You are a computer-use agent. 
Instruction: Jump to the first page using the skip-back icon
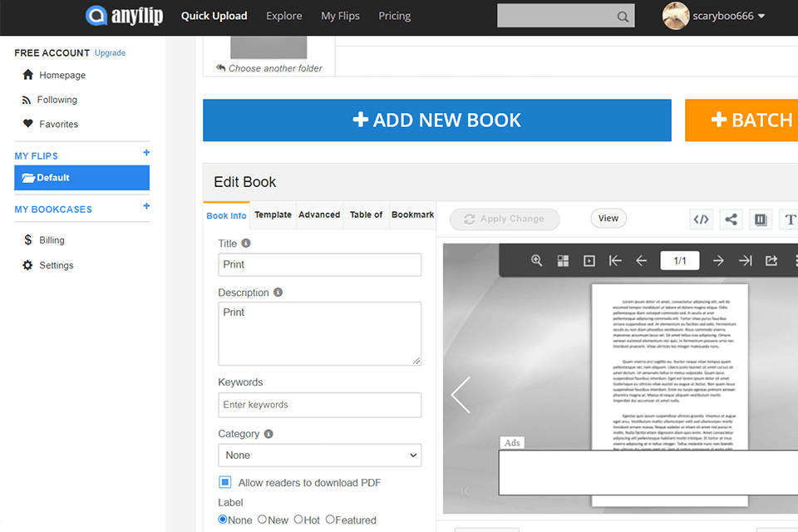click(615, 260)
